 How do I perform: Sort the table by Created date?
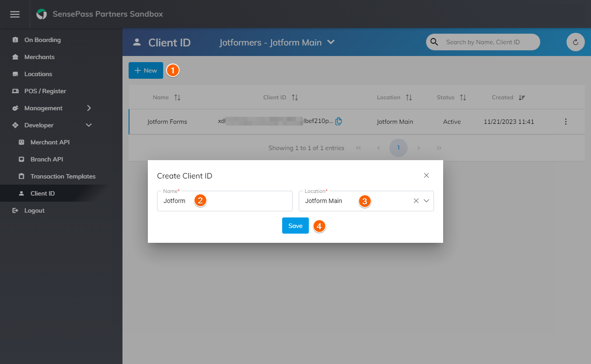tap(521, 98)
